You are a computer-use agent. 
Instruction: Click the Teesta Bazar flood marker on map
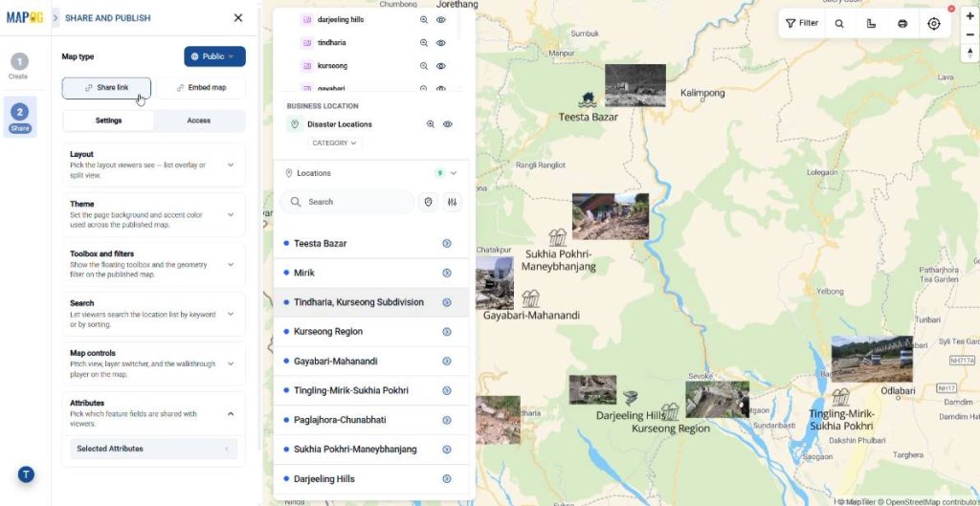(x=588, y=99)
